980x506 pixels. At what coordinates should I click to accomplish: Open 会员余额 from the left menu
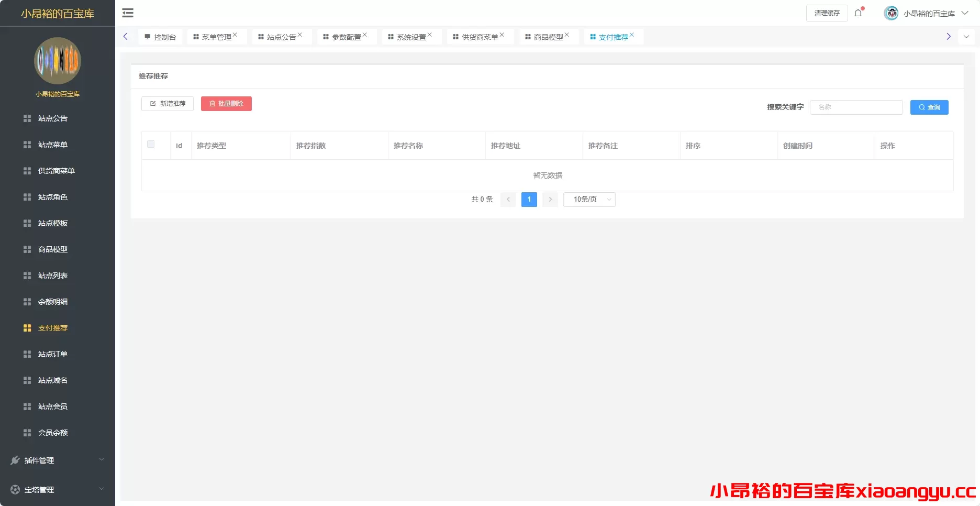pos(52,433)
